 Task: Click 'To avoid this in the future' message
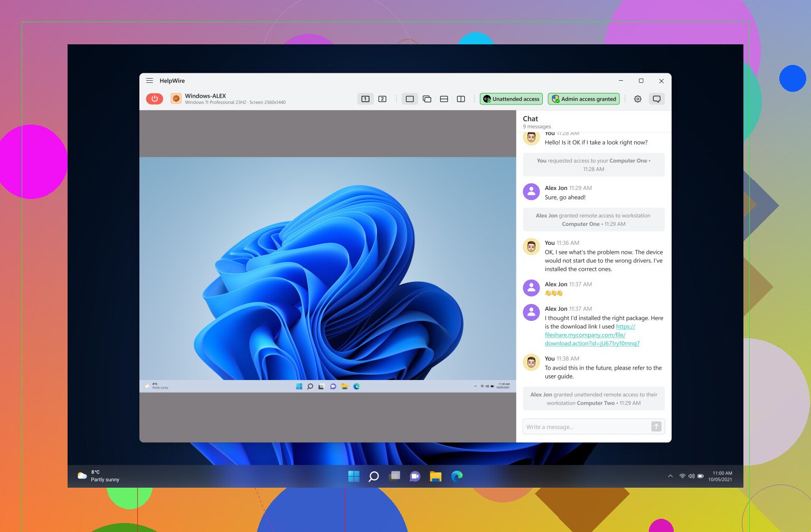(603, 372)
